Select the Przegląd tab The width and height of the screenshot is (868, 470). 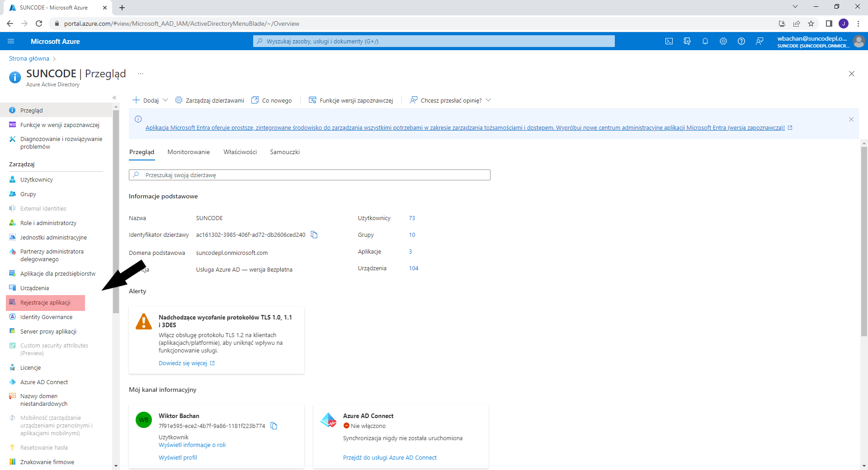(x=142, y=152)
